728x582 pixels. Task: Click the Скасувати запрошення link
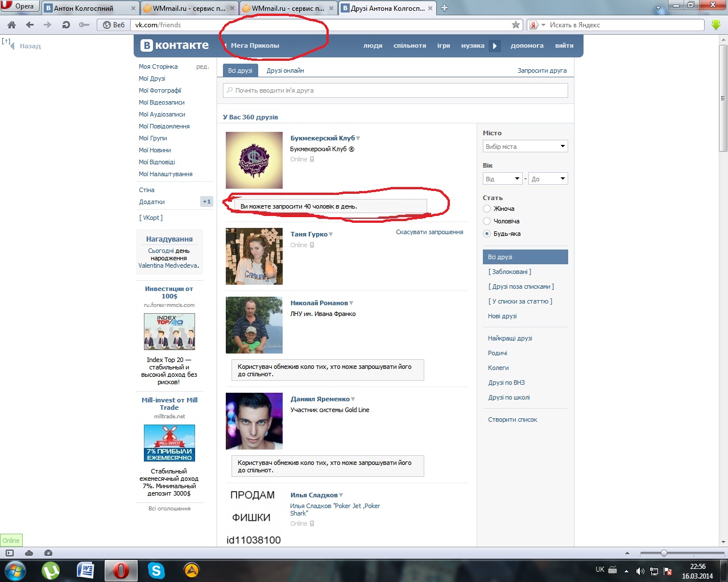tap(429, 232)
